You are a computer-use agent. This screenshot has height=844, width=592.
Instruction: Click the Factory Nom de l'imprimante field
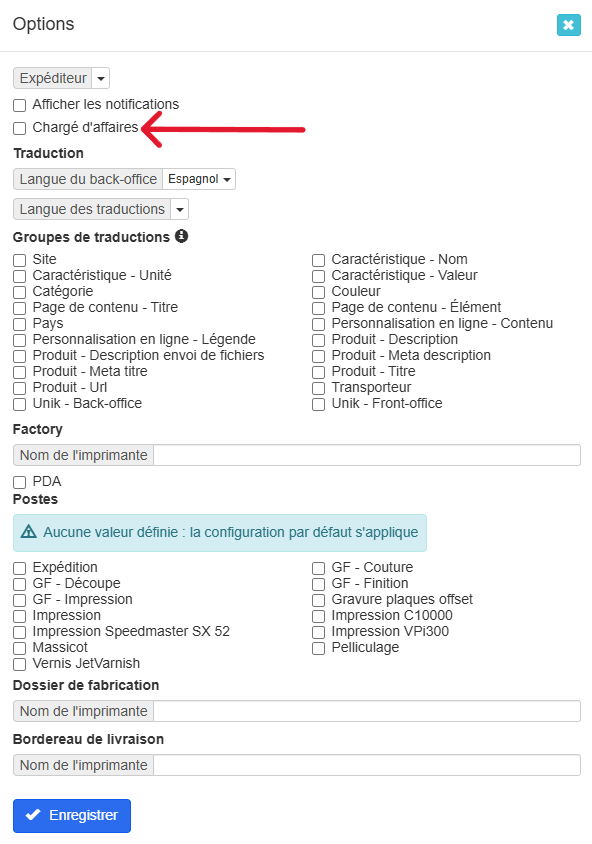click(x=367, y=455)
